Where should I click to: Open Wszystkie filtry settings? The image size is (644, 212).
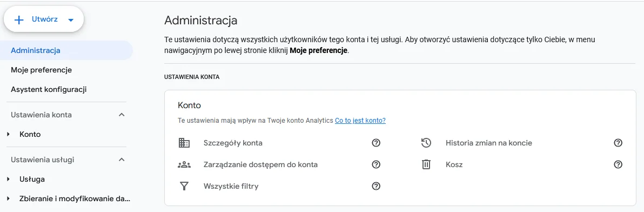click(231, 186)
